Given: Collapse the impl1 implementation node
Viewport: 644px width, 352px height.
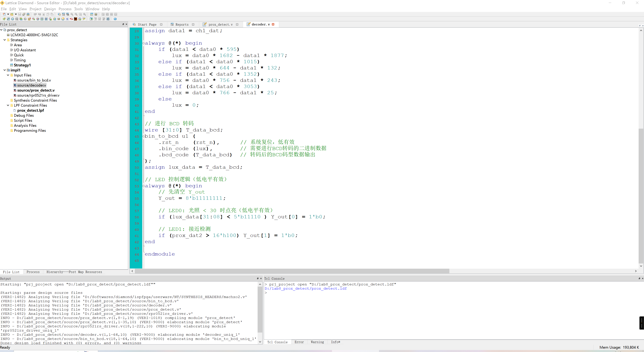Looking at the screenshot, I should point(5,70).
